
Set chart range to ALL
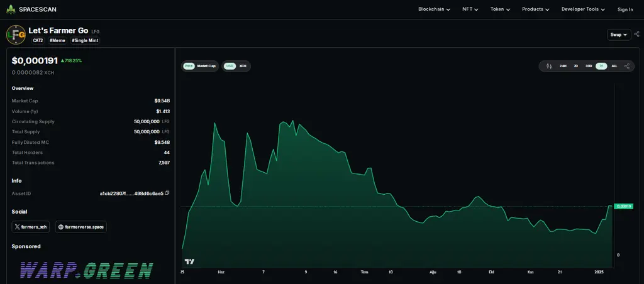coord(614,66)
